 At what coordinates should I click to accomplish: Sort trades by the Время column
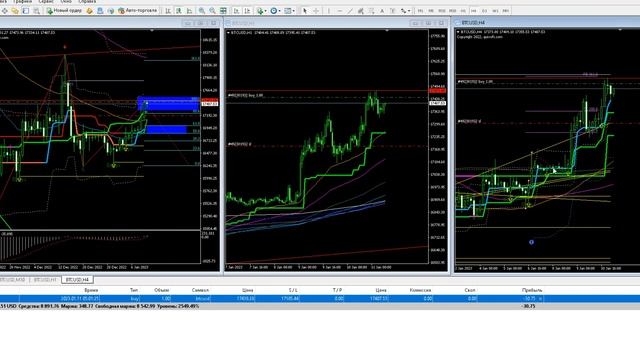point(91,290)
